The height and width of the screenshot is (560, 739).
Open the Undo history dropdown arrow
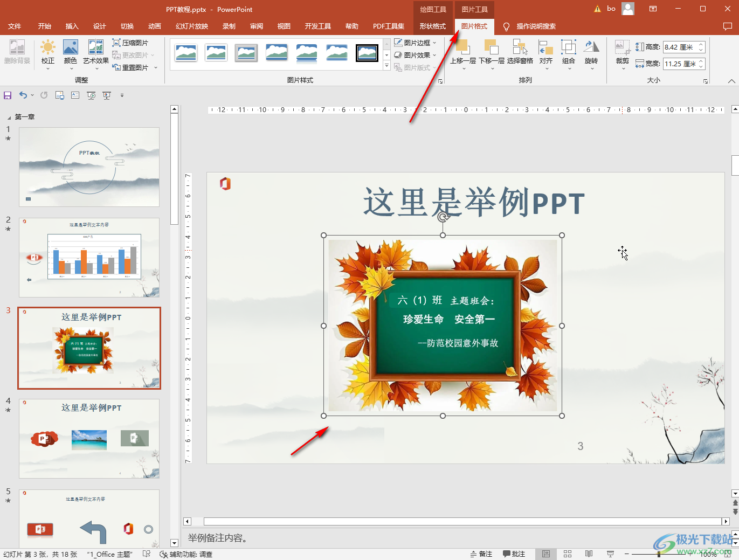click(32, 95)
